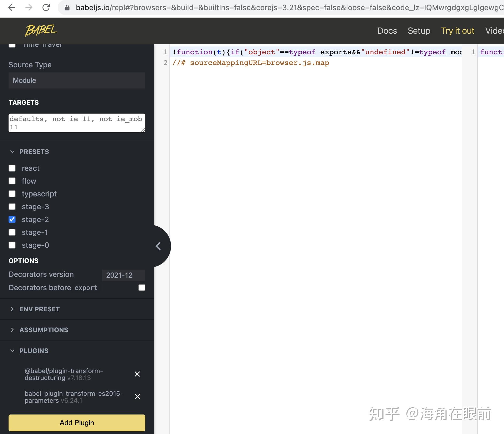Reload the page with the refresh icon

click(46, 8)
